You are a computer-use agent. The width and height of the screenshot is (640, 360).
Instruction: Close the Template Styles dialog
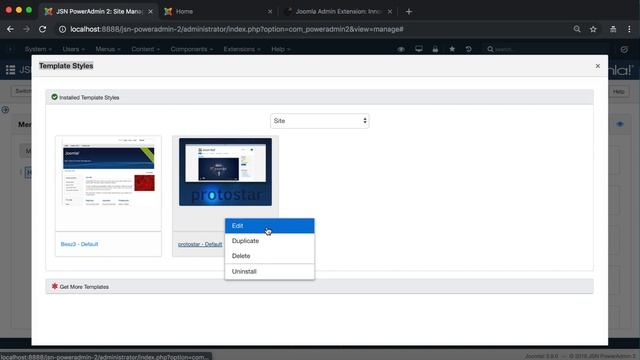coord(598,66)
